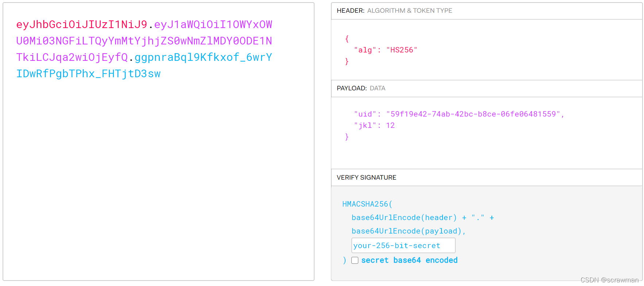Screen dimensions: 644x286
Task: Click the red header segment of the encoded token
Action: 82,24
